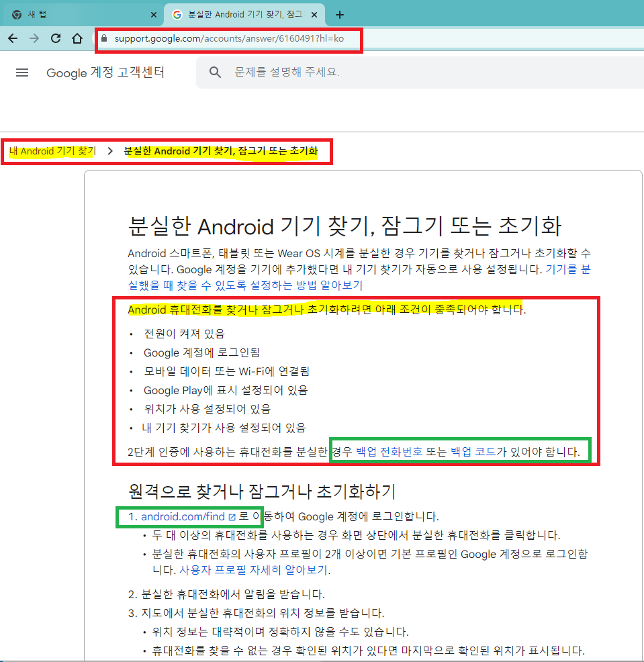Image resolution: width=644 pixels, height=662 pixels.
Task: Reload the page with the refresh icon
Action: 56,38
